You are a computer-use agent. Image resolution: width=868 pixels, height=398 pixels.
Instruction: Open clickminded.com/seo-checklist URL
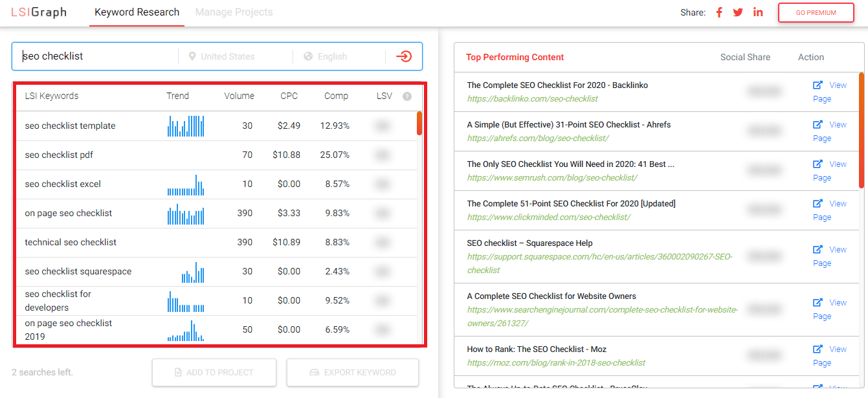(548, 217)
